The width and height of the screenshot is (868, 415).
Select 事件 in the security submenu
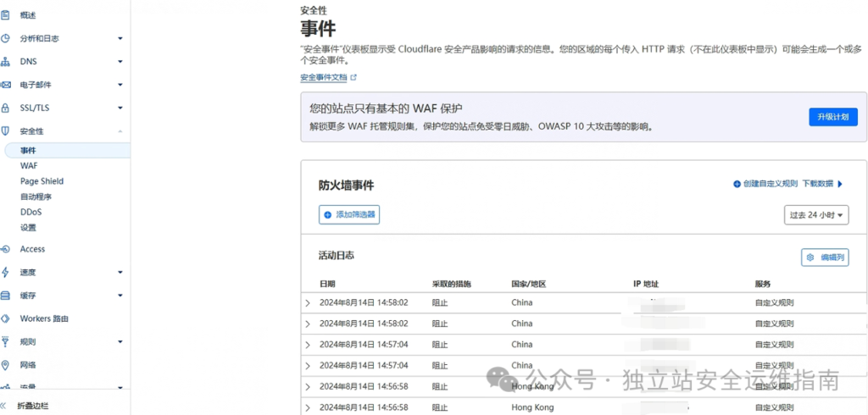[x=66, y=151]
